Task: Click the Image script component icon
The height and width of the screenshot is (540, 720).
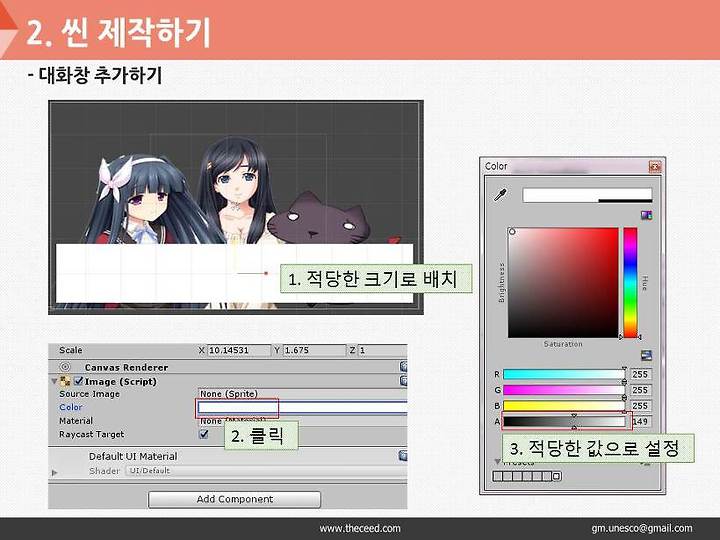Action: tap(65, 381)
